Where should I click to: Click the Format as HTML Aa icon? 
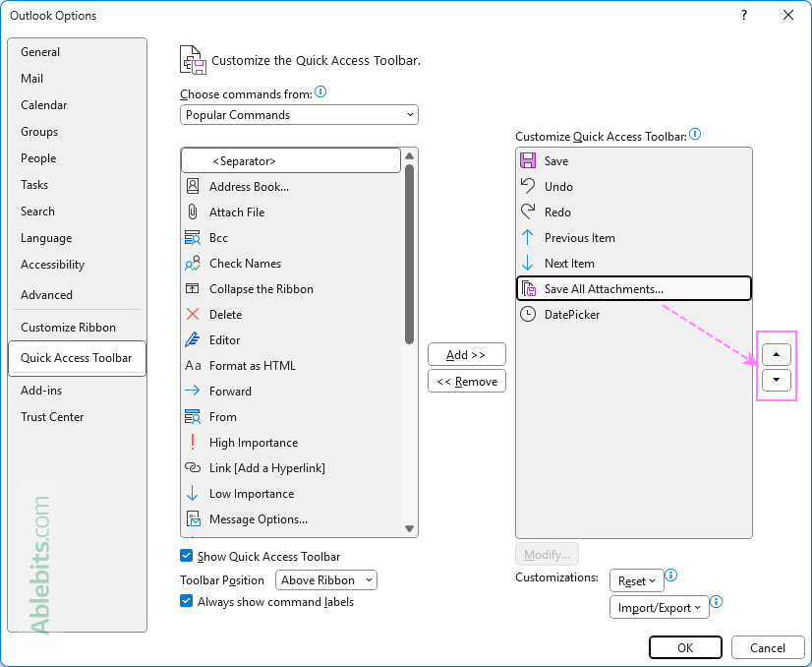(193, 365)
